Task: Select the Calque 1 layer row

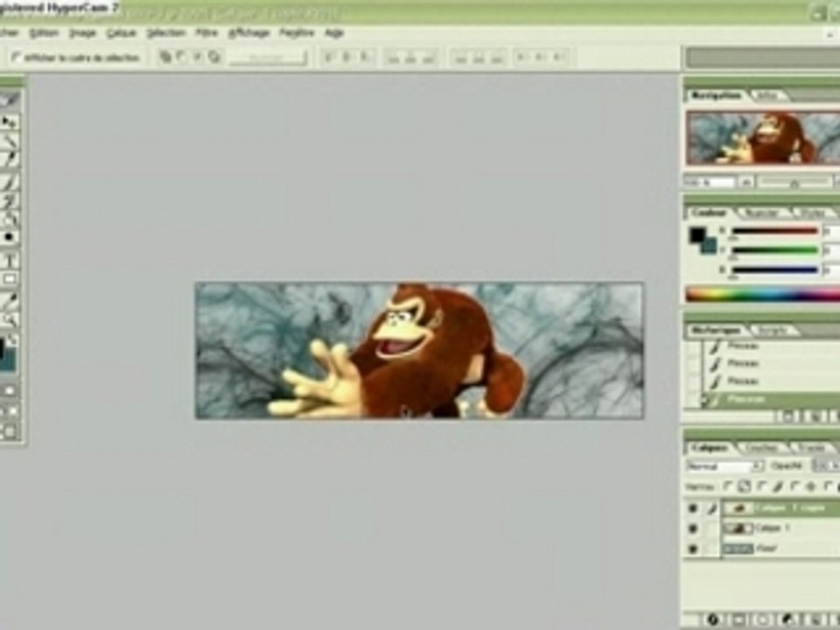Action: (x=781, y=528)
